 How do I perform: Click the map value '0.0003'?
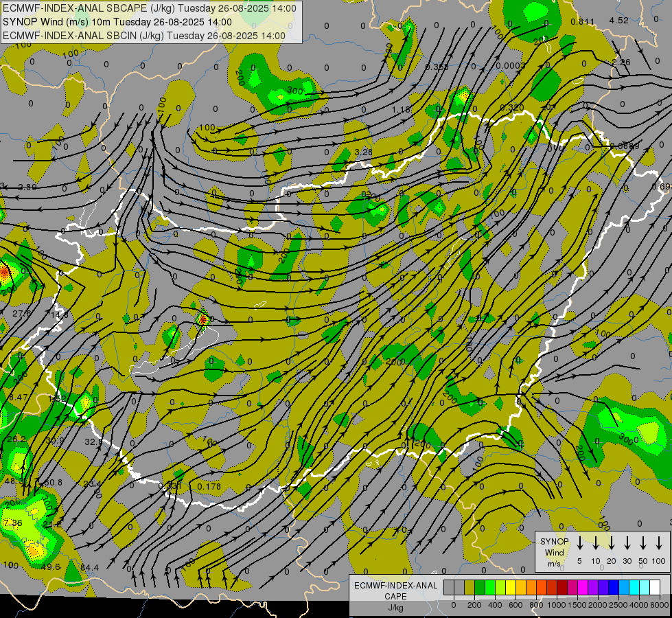pos(511,66)
